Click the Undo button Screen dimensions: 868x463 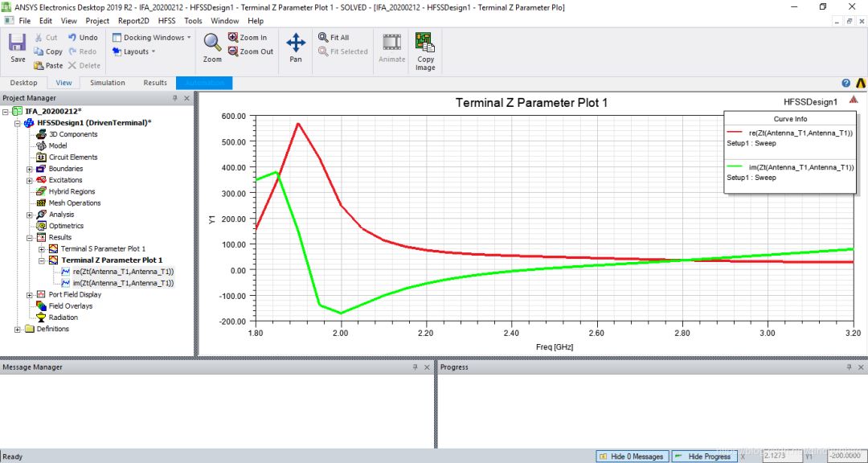pos(83,38)
